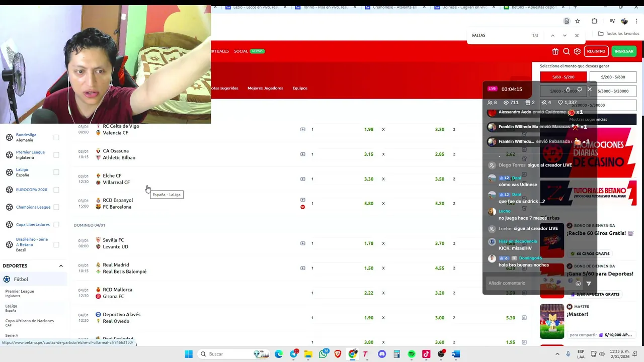The width and height of the screenshot is (644, 362).
Task: Tick the Bundesliga Alemania checkbox
Action: tap(56, 137)
